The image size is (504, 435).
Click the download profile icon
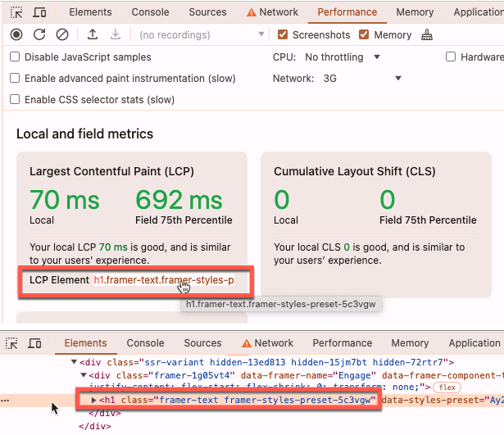[x=116, y=34]
